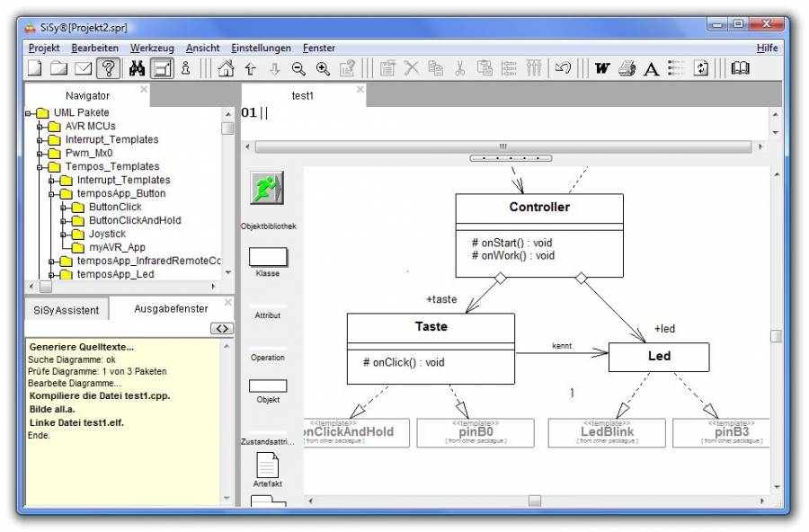Screen dimensions: 809x532
Task: Click the green running man execute icon
Action: (x=266, y=191)
